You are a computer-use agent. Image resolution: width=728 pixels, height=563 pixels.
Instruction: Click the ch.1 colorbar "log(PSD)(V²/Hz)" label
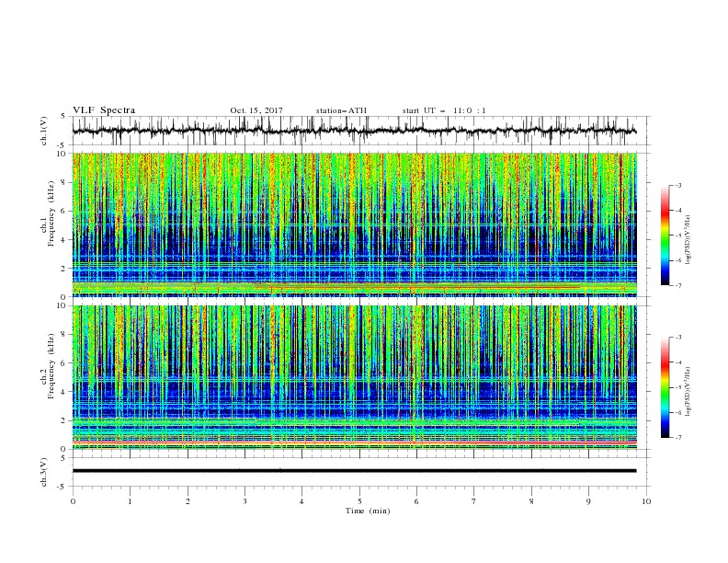[x=688, y=240]
